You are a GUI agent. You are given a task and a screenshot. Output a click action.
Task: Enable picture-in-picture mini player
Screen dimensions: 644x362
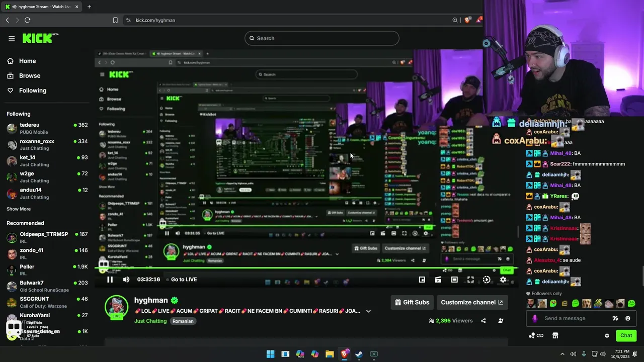pos(422,280)
